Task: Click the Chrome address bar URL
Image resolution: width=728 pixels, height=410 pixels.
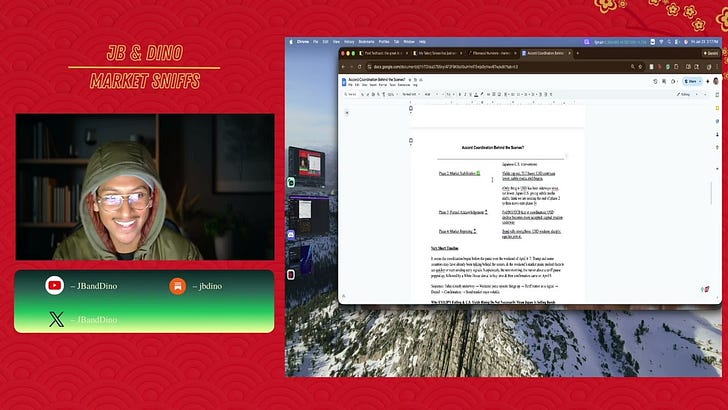Action: tap(446, 67)
